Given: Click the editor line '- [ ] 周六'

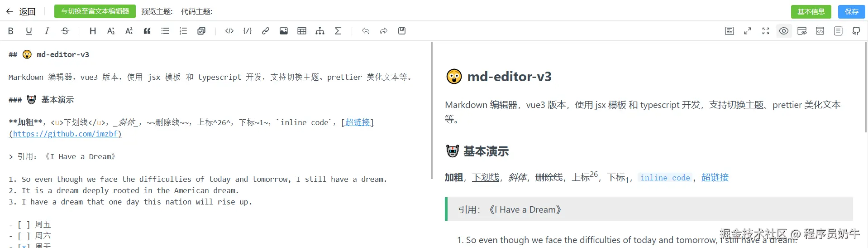Looking at the screenshot, I should 30,236.
